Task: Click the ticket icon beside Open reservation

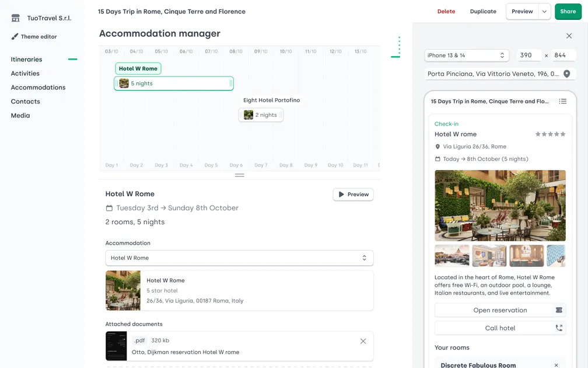Action: click(x=559, y=311)
